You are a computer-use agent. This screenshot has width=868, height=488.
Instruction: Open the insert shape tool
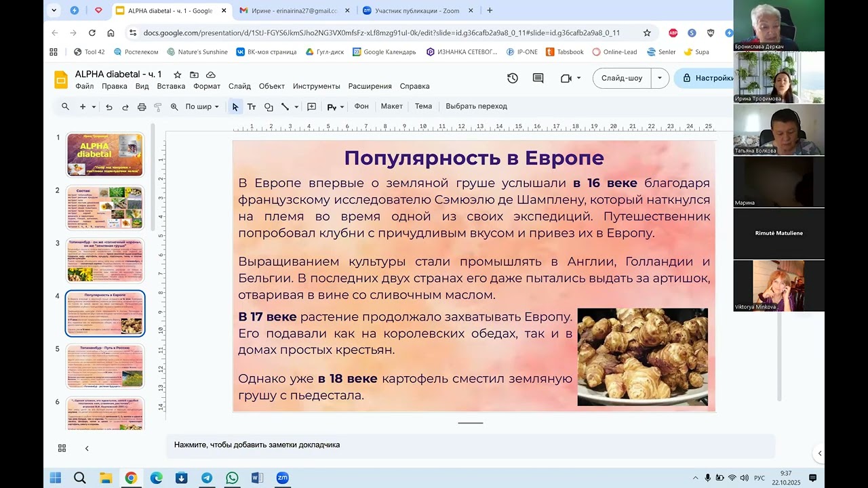(x=269, y=107)
